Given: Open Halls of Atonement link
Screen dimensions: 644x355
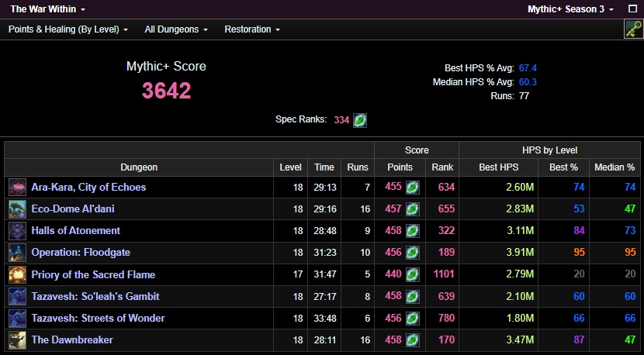Looking at the screenshot, I should point(75,231).
